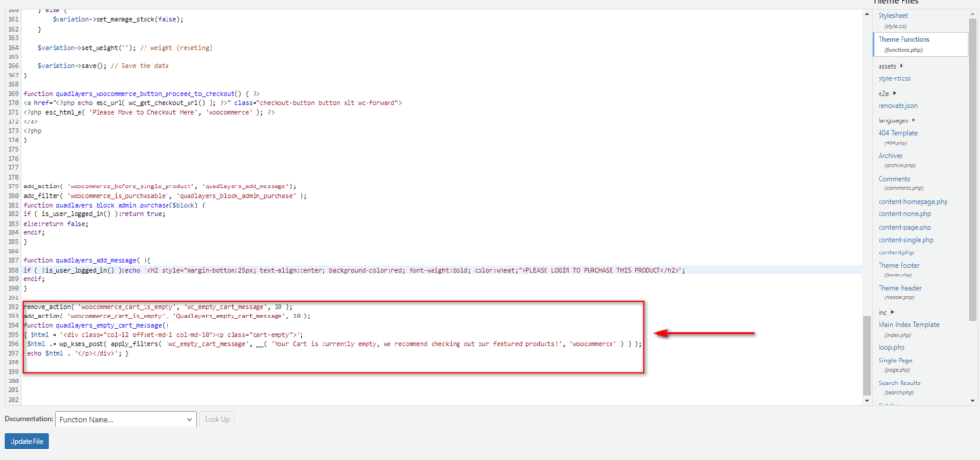Click line 164 set_weight code line

(125, 48)
